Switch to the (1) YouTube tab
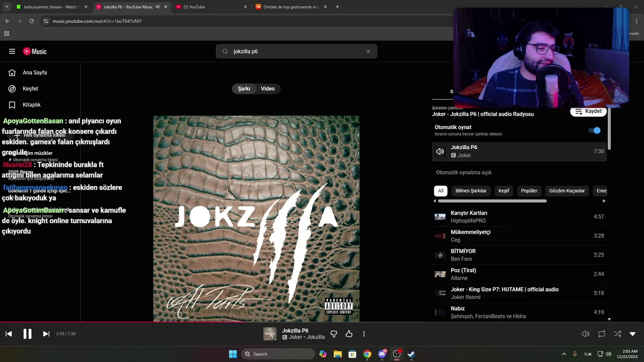644x362 pixels. pyautogui.click(x=211, y=7)
